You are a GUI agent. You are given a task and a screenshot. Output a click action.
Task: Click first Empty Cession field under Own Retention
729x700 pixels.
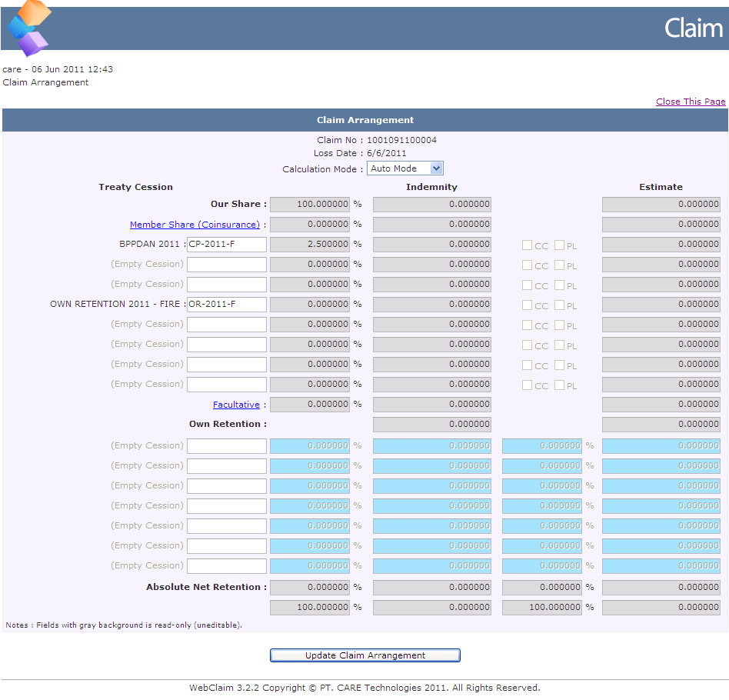click(x=227, y=446)
